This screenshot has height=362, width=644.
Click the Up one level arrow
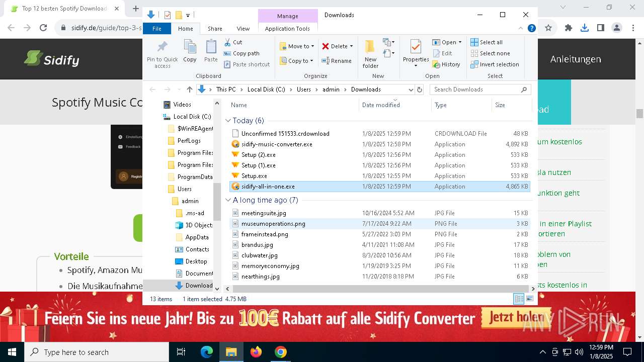click(x=189, y=89)
